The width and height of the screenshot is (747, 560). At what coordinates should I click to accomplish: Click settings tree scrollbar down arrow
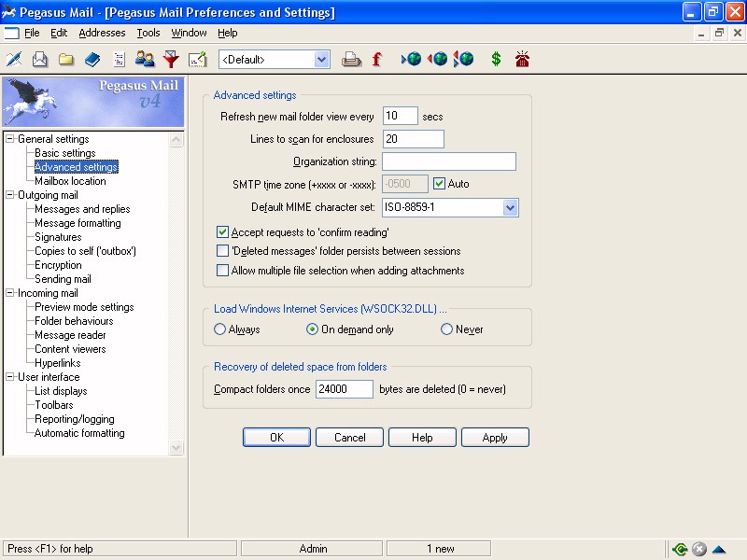(x=176, y=448)
